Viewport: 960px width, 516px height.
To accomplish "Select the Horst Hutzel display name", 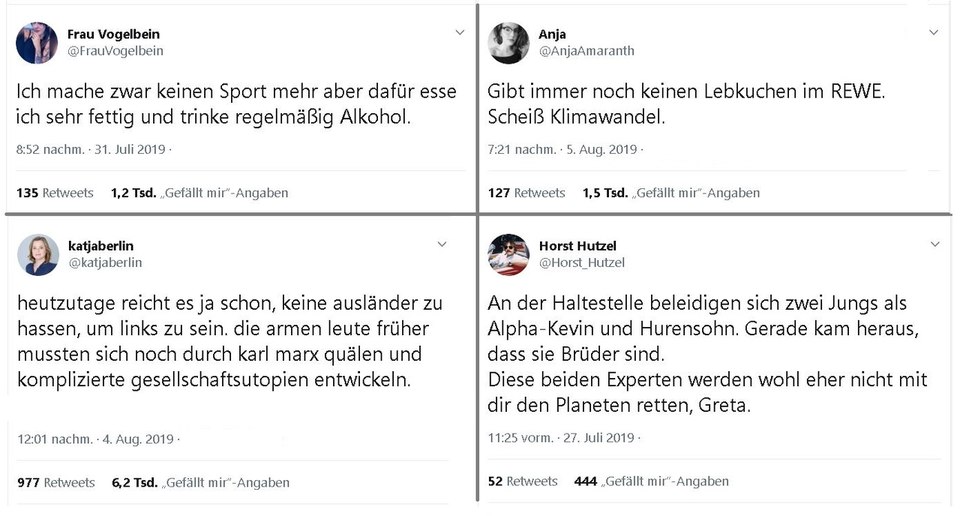I will [x=577, y=246].
